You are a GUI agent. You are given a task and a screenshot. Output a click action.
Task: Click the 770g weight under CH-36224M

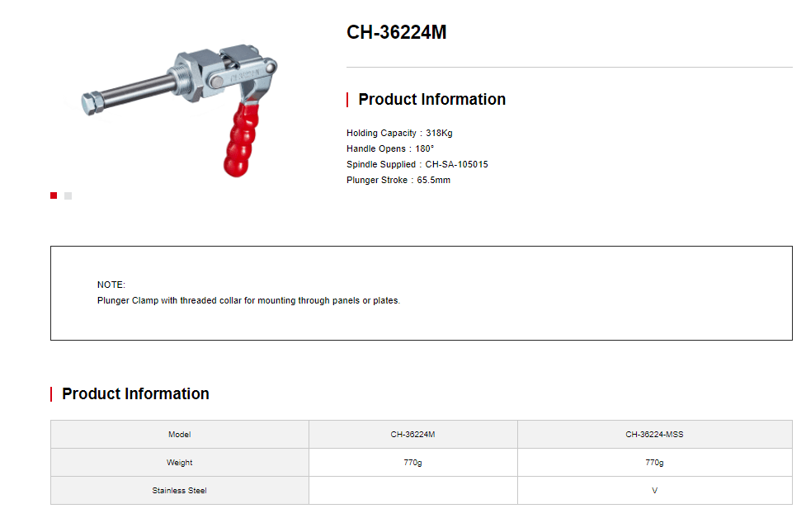tap(412, 463)
